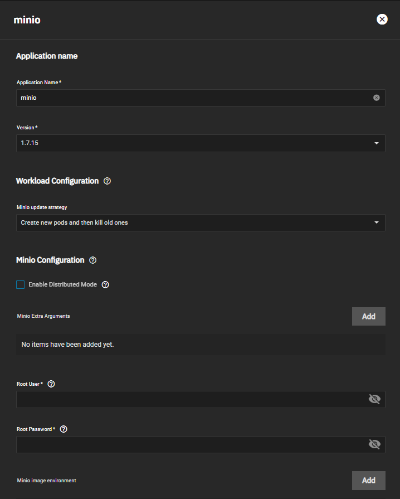Image resolution: width=400 pixels, height=499 pixels.
Task: Toggle visibility of Root Password value
Action: pos(374,444)
